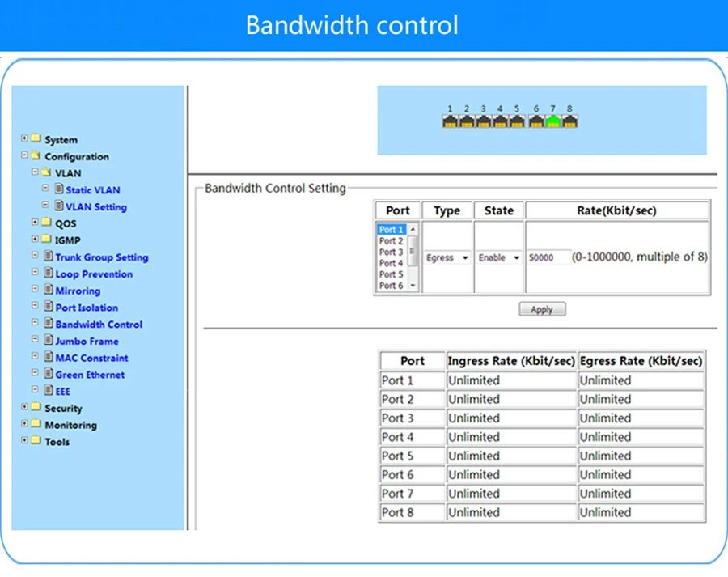Expand the IGMP tree node
The width and height of the screenshot is (728, 577).
tap(35, 239)
